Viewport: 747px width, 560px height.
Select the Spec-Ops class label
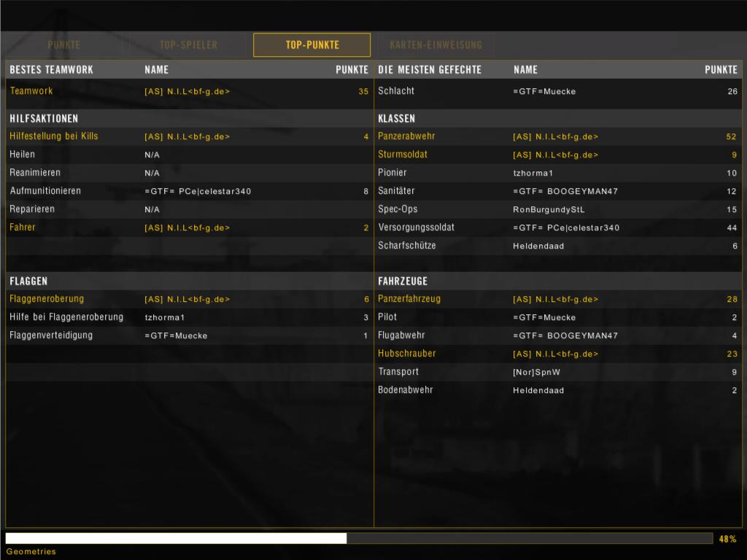pyautogui.click(x=398, y=209)
